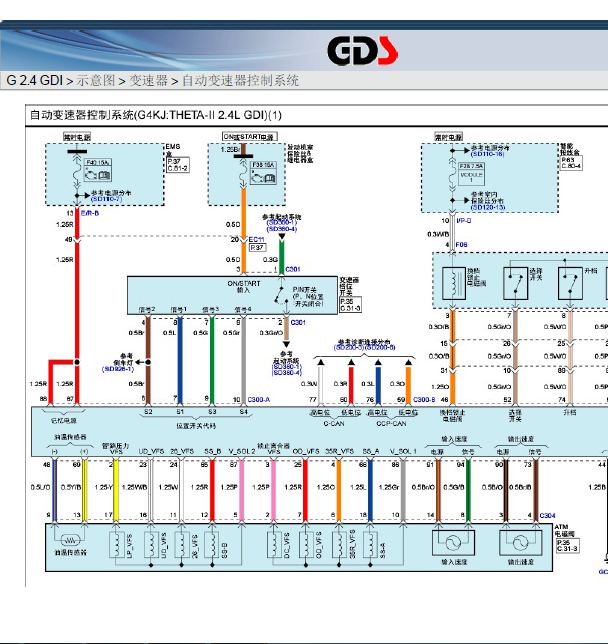This screenshot has height=644, width=608.
Task: Open the SD110-16 power distribution reference
Action: pyautogui.click(x=487, y=154)
